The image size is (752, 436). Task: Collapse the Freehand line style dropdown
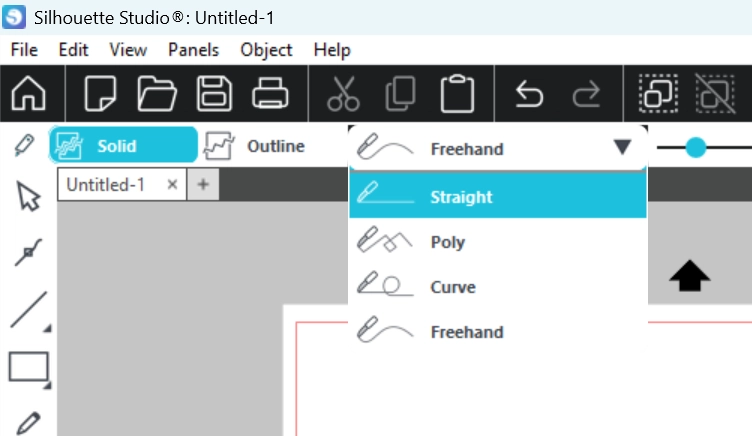(622, 148)
